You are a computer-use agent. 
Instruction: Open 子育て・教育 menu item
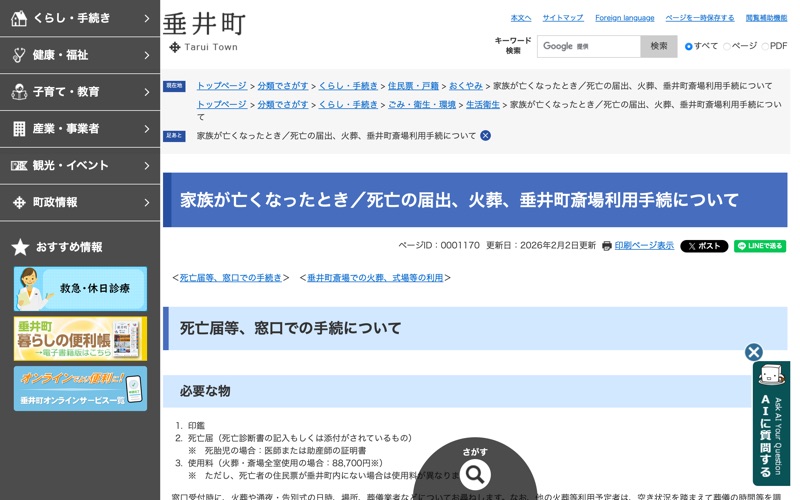[x=80, y=92]
